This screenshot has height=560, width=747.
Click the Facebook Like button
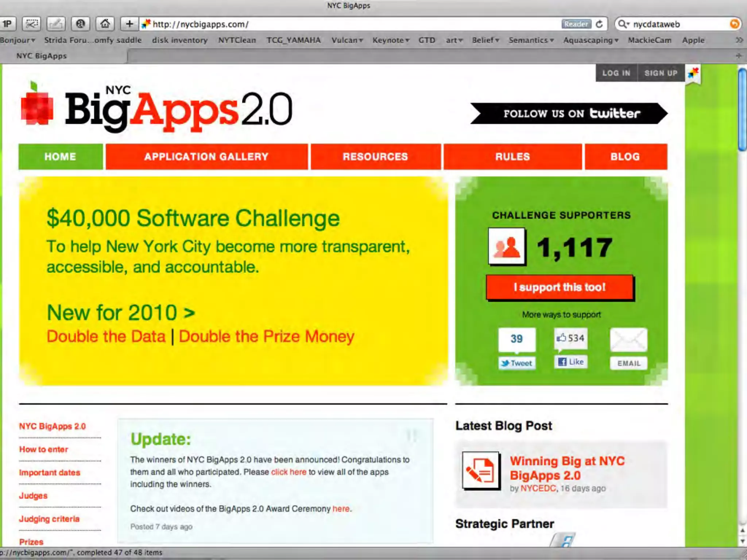571,362
